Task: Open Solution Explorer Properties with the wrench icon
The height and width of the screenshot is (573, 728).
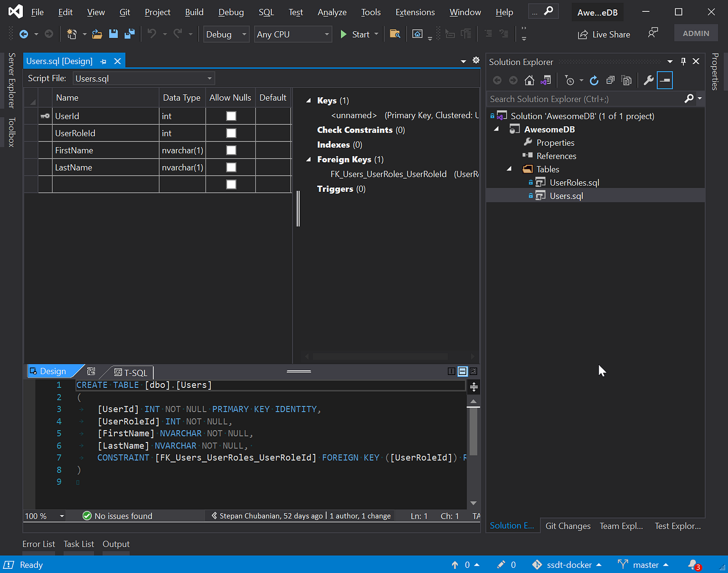Action: point(648,80)
